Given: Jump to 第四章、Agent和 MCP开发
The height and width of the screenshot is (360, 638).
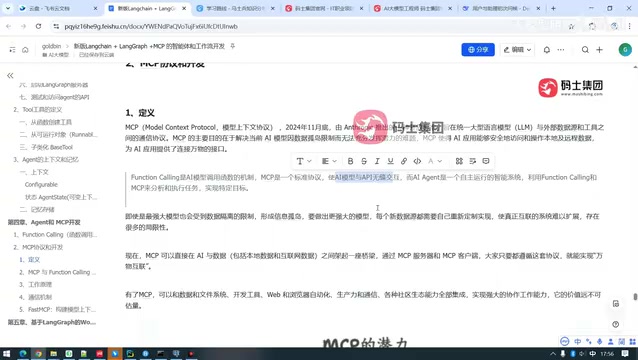Looking at the screenshot, I should 44,222.
